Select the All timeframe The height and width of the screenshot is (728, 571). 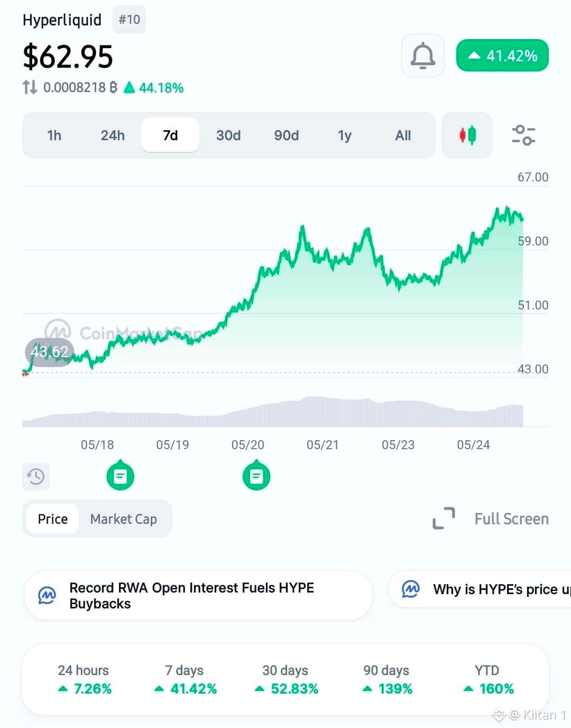[x=403, y=135]
